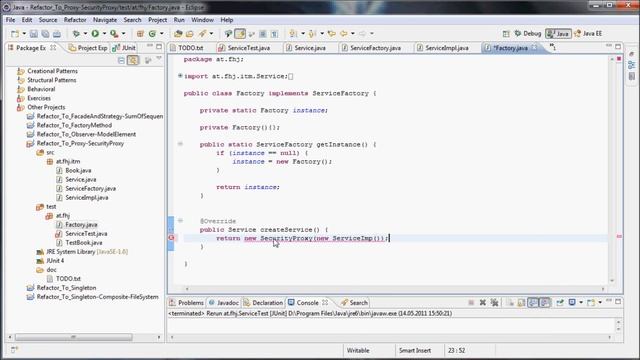This screenshot has height=360, width=640.
Task: Click the New file toolbar icon
Action: point(15,33)
